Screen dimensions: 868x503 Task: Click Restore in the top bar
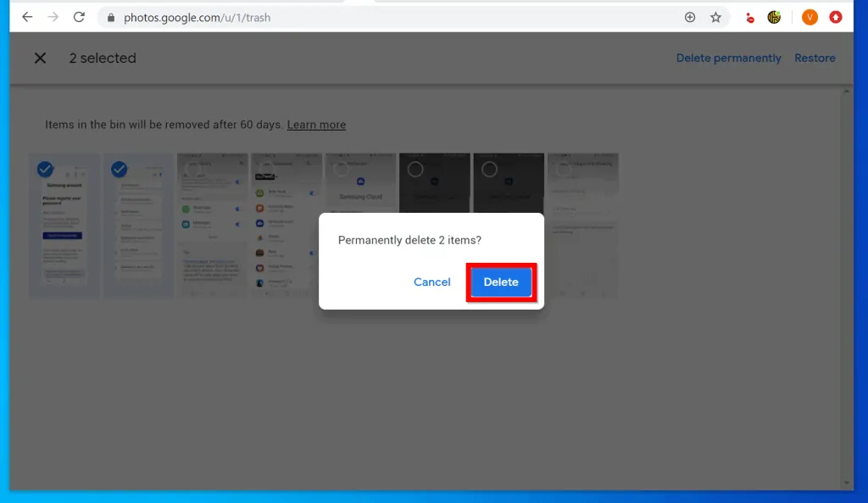[815, 59]
